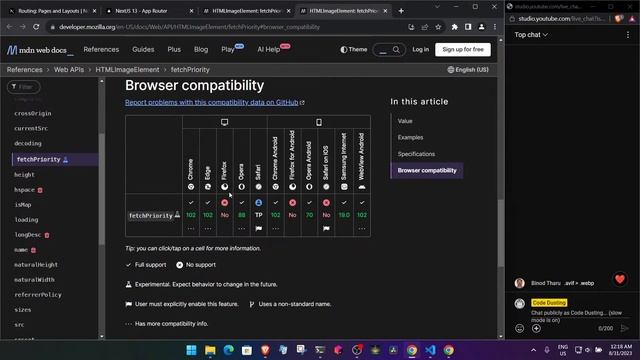Open the English (US) language selector

[468, 70]
